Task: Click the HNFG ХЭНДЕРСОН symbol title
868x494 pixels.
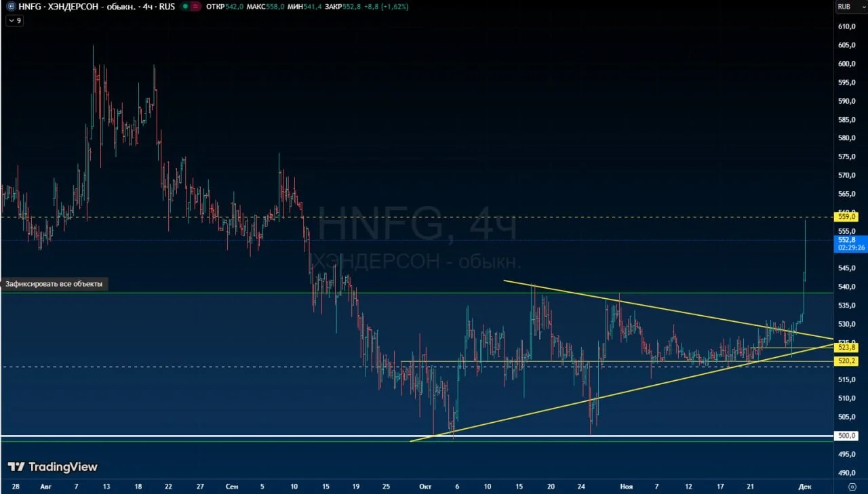Action: coord(97,7)
